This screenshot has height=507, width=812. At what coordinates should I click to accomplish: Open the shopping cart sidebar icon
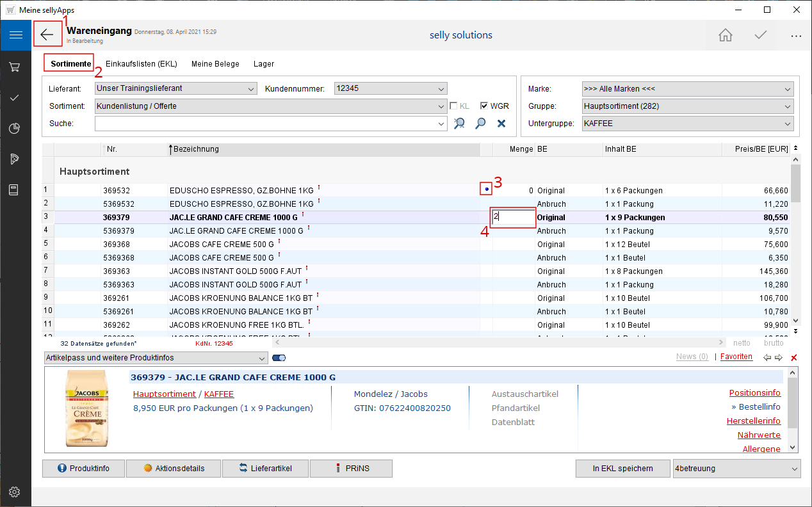coord(15,67)
